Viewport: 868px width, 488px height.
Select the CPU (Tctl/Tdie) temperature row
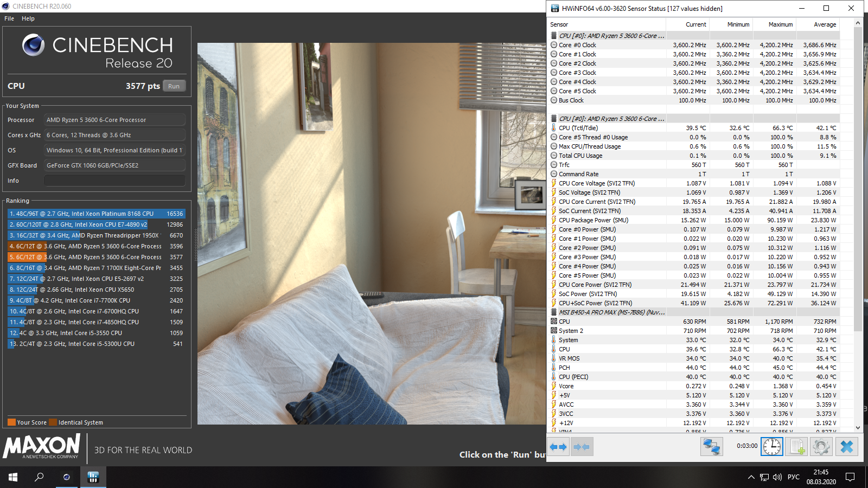694,128
